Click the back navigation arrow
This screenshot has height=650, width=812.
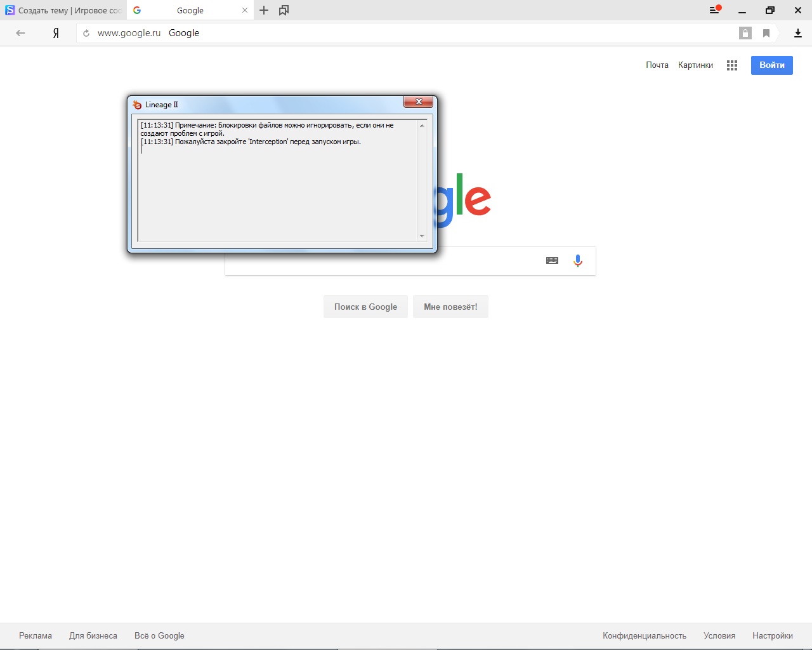point(20,33)
